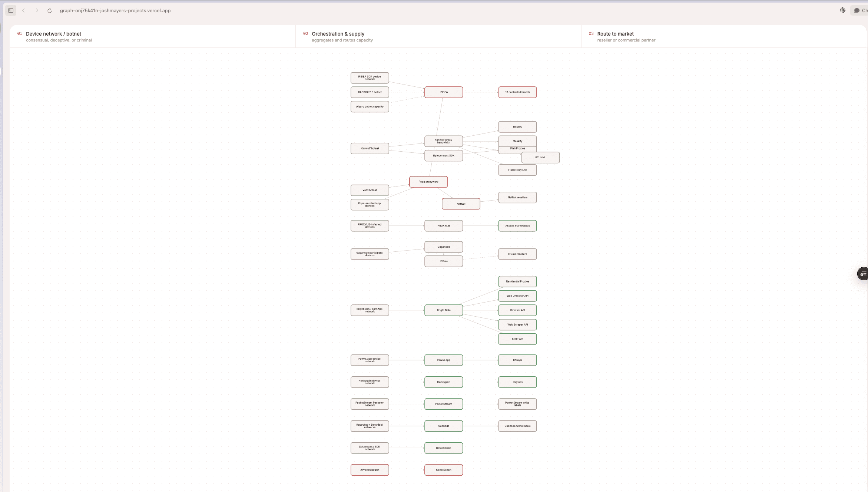The width and height of the screenshot is (868, 492).
Task: Open the floating panel button on right edge
Action: [863, 274]
